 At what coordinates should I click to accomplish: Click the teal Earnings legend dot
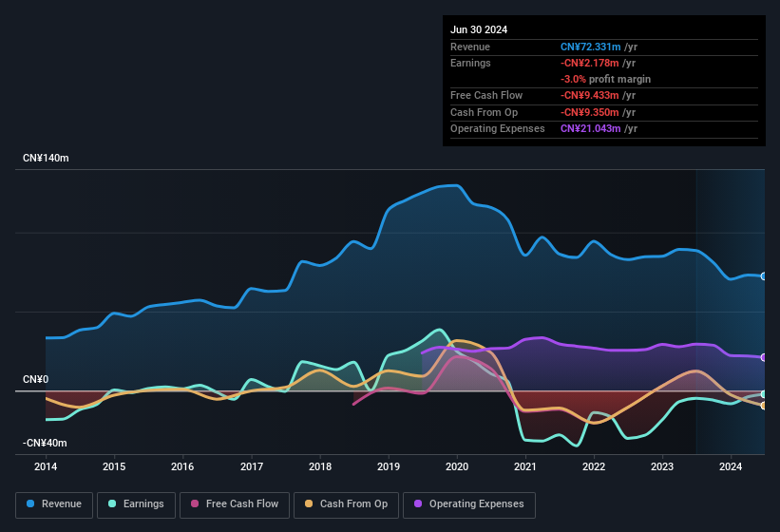click(112, 503)
